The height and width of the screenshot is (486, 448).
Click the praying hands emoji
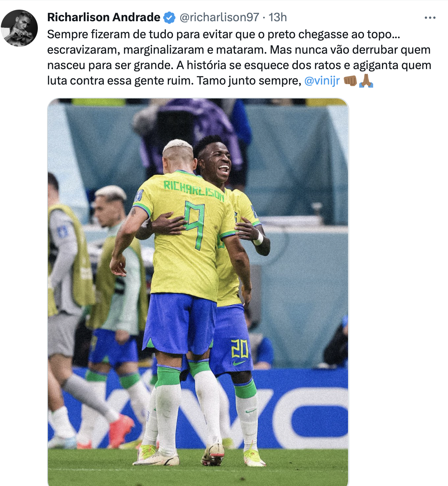click(366, 81)
